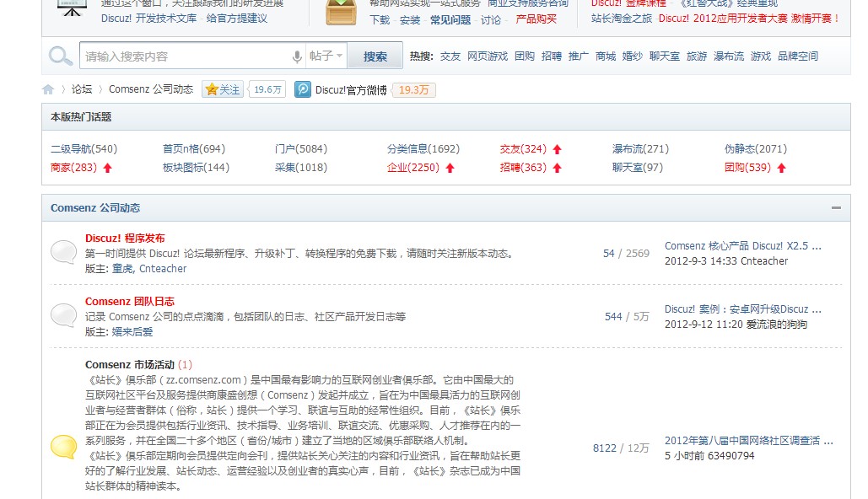Open hot search term 瀑布流
This screenshot has height=499, width=868.
point(729,56)
